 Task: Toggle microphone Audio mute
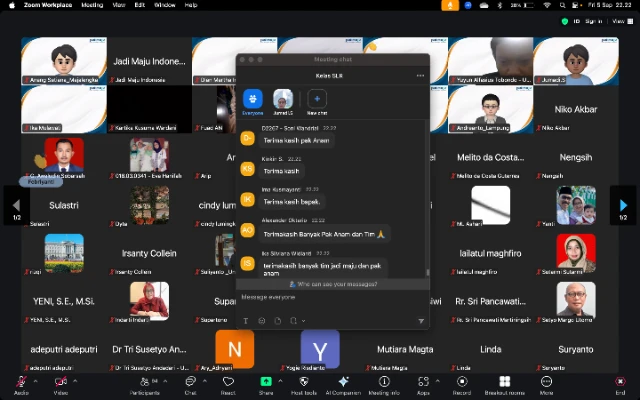pyautogui.click(x=21, y=382)
